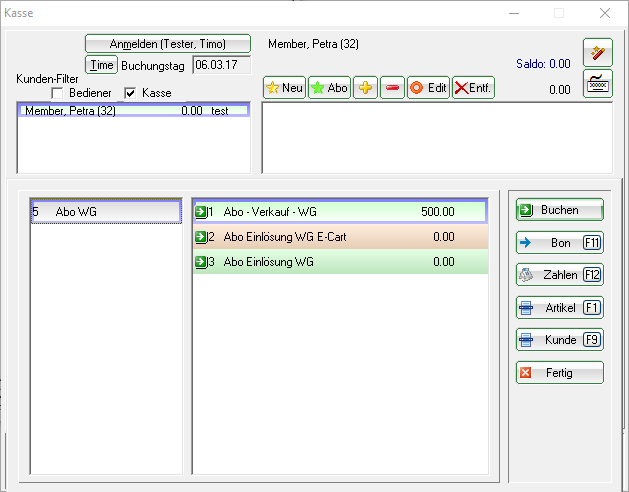This screenshot has height=492, width=629.
Task: Click the Buchen button
Action: pyautogui.click(x=560, y=210)
